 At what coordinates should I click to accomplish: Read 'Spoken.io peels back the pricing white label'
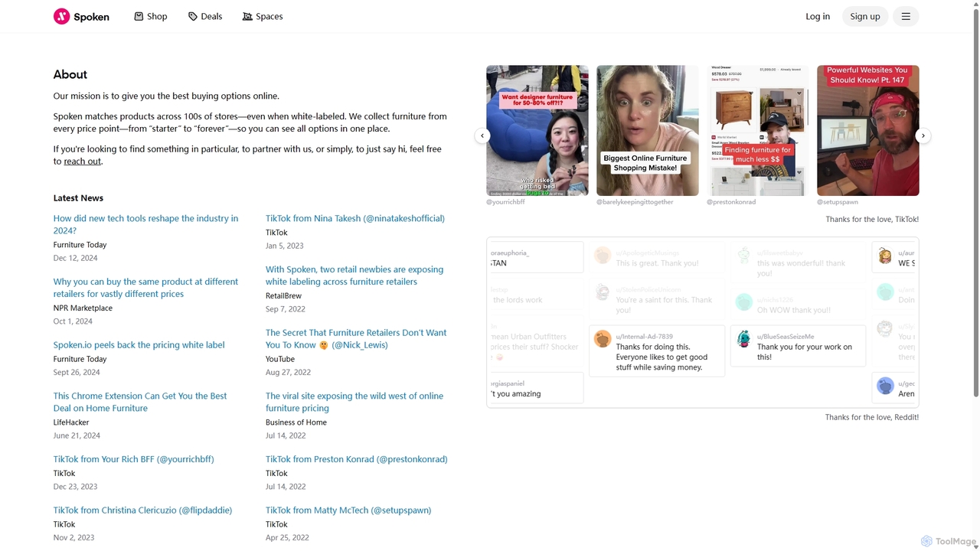139,345
